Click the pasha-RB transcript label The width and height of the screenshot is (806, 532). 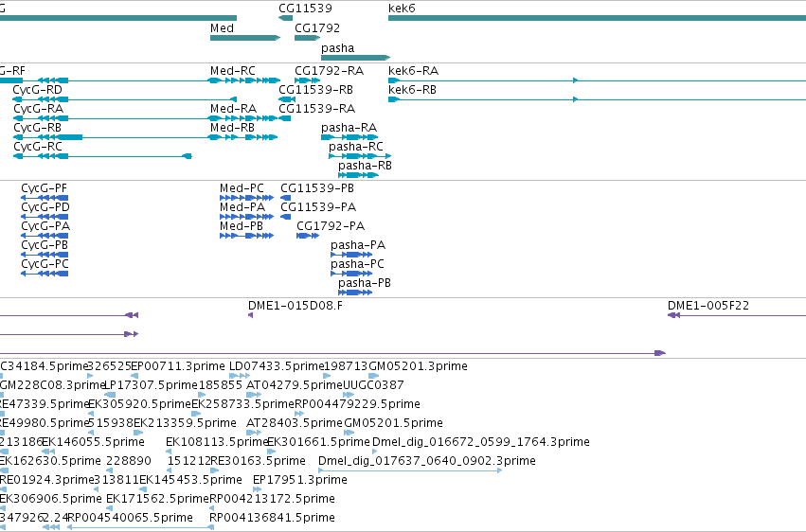365,166
